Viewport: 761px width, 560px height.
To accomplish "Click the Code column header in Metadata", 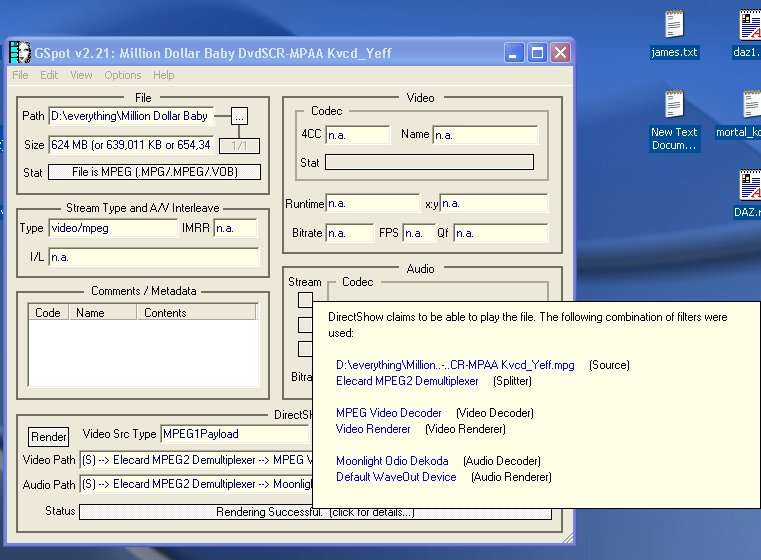I will pos(48,313).
